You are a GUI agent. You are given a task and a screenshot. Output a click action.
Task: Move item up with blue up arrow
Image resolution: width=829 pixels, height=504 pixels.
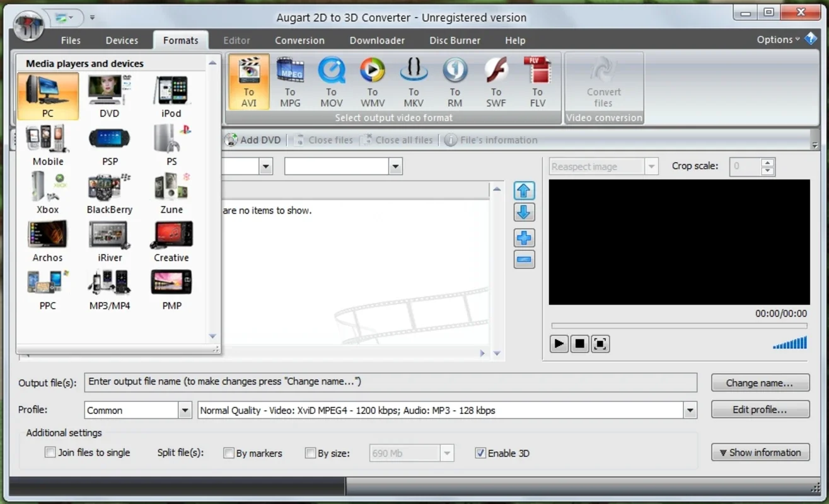pos(525,191)
